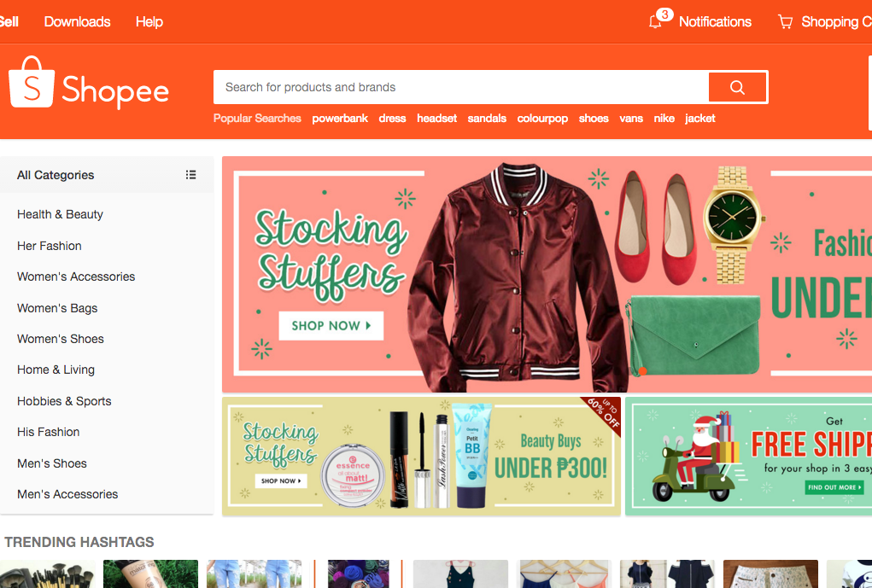Expand the All Categories panel

pyautogui.click(x=56, y=174)
